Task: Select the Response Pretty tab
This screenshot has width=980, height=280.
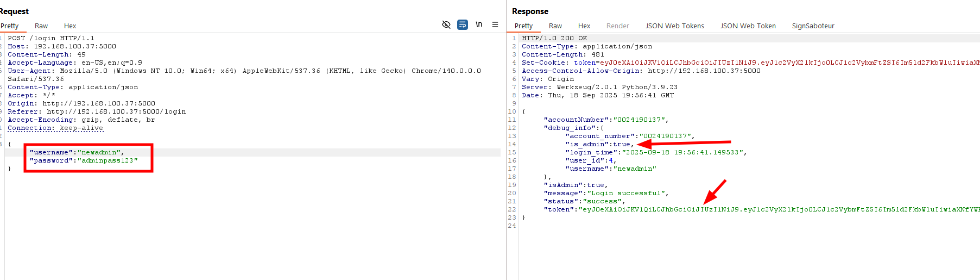Action: point(523,26)
